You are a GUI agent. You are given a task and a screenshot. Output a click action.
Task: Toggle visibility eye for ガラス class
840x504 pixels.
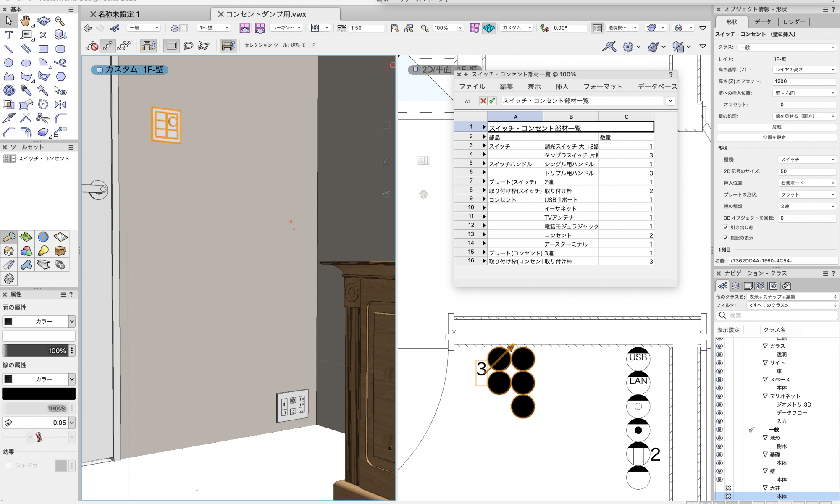point(719,346)
